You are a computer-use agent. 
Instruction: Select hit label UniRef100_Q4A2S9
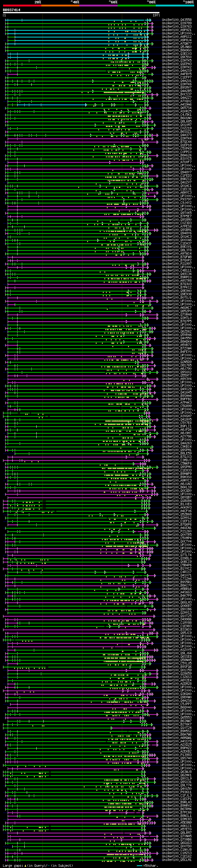pos(177,71)
